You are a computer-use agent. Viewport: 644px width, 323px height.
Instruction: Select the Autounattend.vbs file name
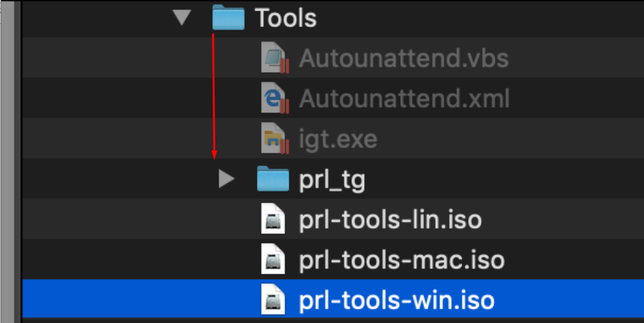coord(404,59)
